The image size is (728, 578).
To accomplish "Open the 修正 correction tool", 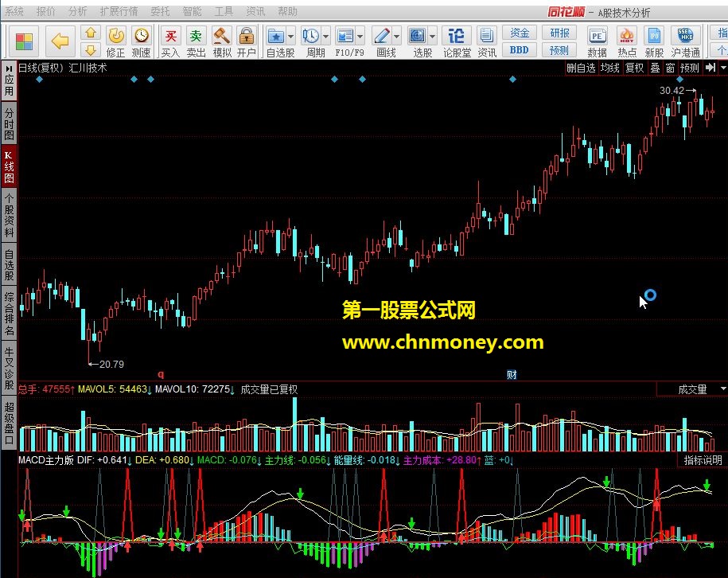I will 115,42.
